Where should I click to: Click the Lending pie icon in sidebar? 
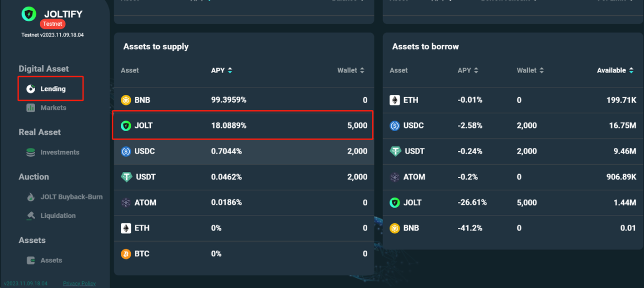30,89
